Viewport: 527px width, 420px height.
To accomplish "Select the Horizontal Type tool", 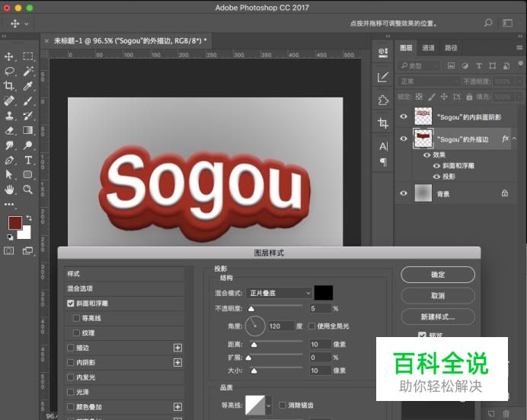I will click(28, 160).
